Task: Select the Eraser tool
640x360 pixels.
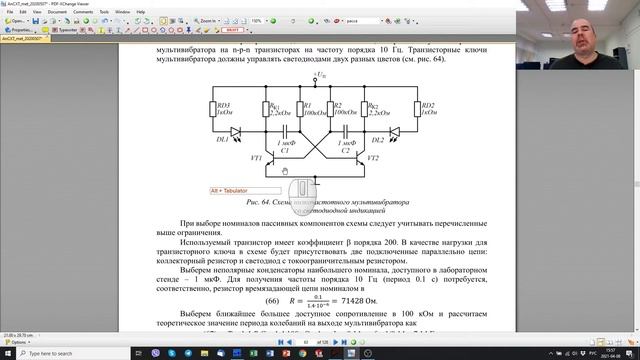Action: coord(206,30)
